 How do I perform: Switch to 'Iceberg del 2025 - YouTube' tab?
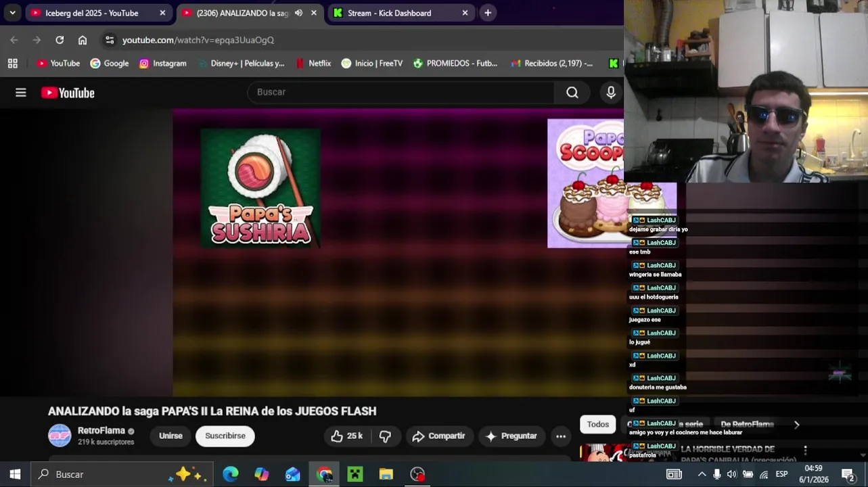[91, 13]
